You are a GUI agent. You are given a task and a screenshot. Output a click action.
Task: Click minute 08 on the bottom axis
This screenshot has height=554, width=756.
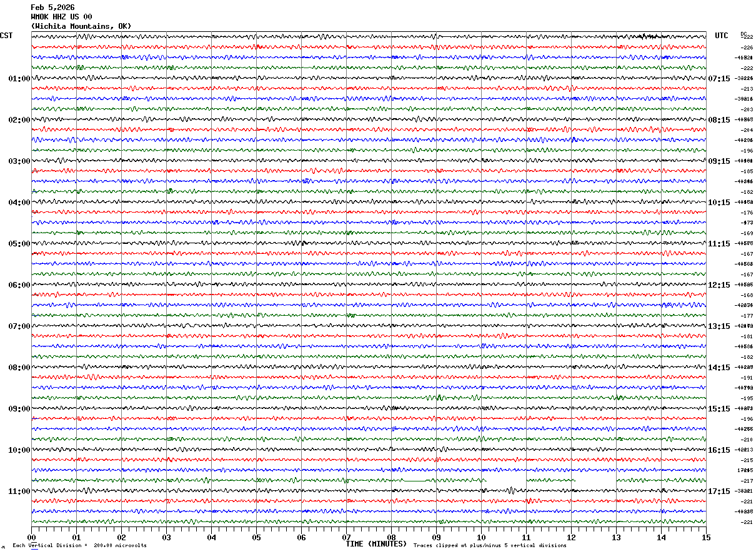pyautogui.click(x=391, y=537)
